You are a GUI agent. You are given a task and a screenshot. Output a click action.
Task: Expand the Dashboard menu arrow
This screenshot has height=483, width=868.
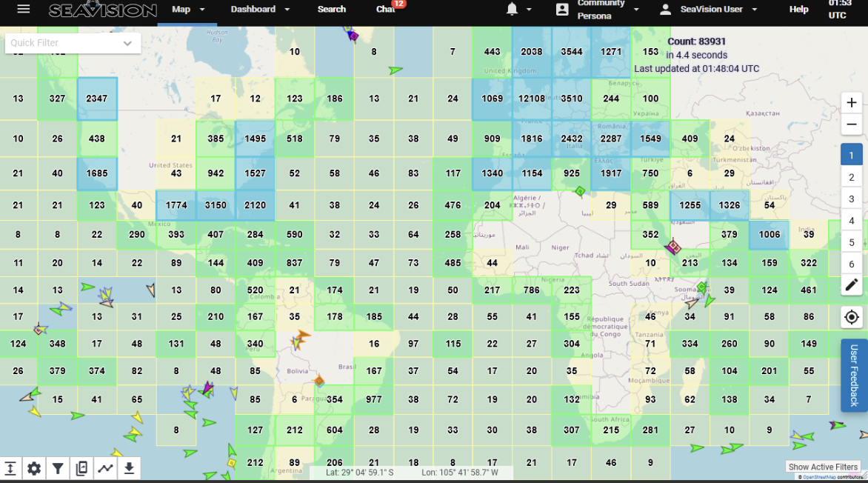click(287, 10)
